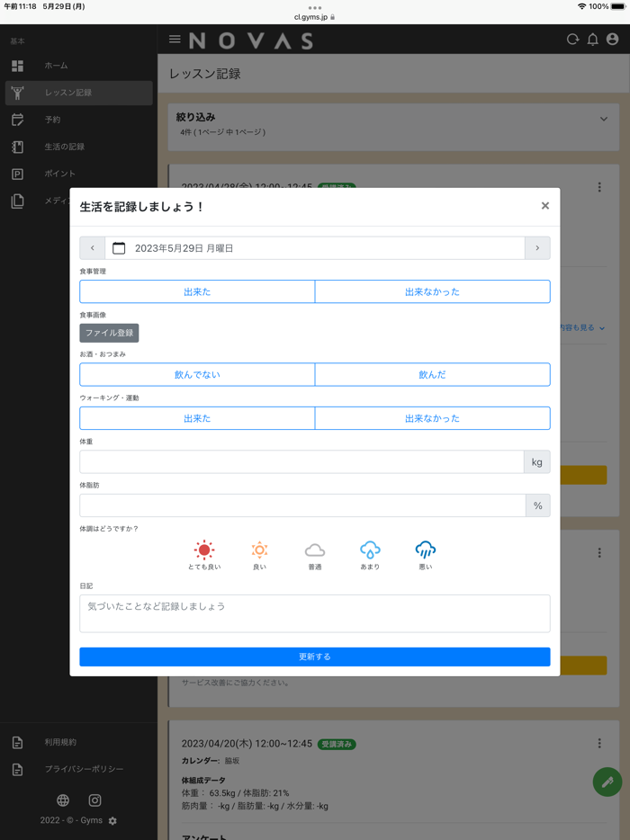Open the notifications bell icon
This screenshot has width=630, height=840.
592,39
